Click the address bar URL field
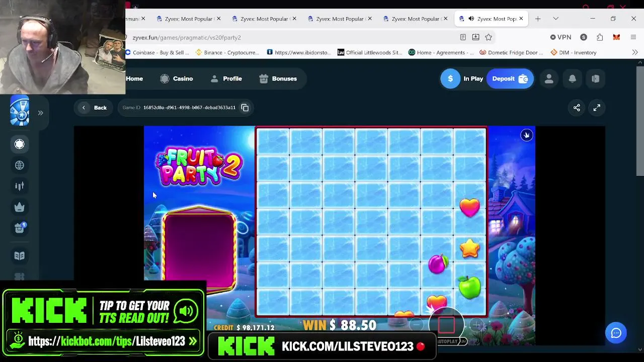The height and width of the screenshot is (362, 644). pyautogui.click(x=292, y=37)
